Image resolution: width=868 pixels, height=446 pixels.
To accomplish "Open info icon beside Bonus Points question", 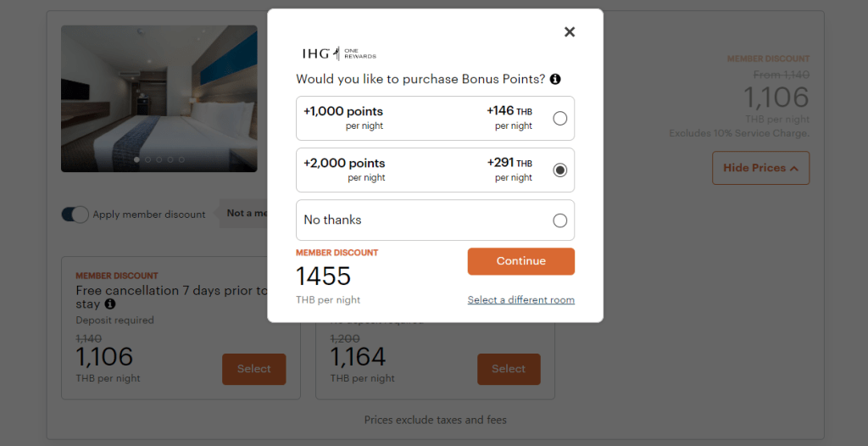I will pyautogui.click(x=555, y=80).
